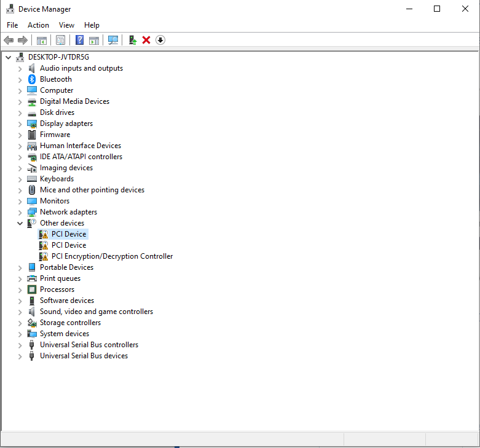Image resolution: width=480 pixels, height=448 pixels.
Task: Expand the Monitors category
Action: click(x=20, y=202)
